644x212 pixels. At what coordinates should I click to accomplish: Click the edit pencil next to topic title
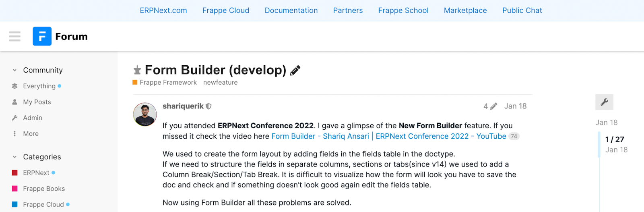click(x=295, y=71)
